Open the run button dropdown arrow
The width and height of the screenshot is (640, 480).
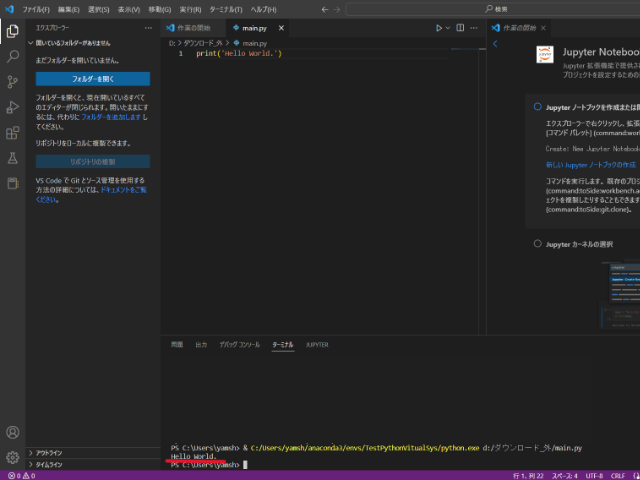tap(448, 28)
